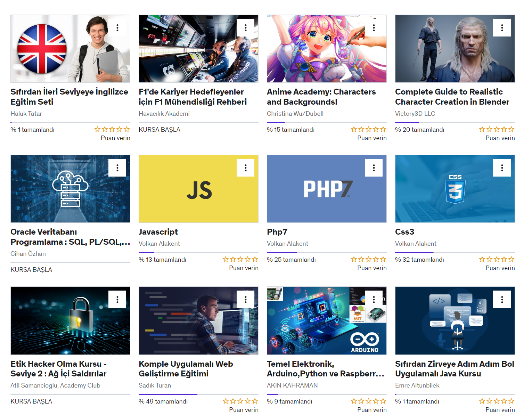532x415 pixels.
Task: Open the Php7 course title
Action: pyautogui.click(x=277, y=232)
